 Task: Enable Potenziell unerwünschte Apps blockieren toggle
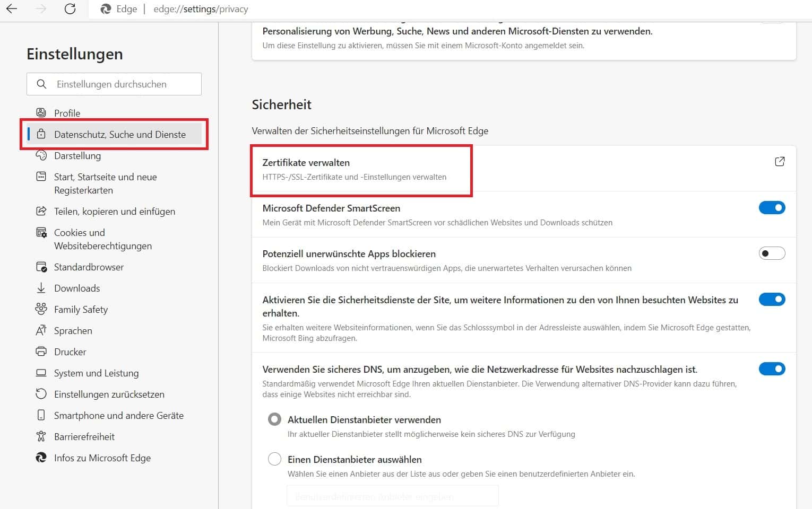771,253
